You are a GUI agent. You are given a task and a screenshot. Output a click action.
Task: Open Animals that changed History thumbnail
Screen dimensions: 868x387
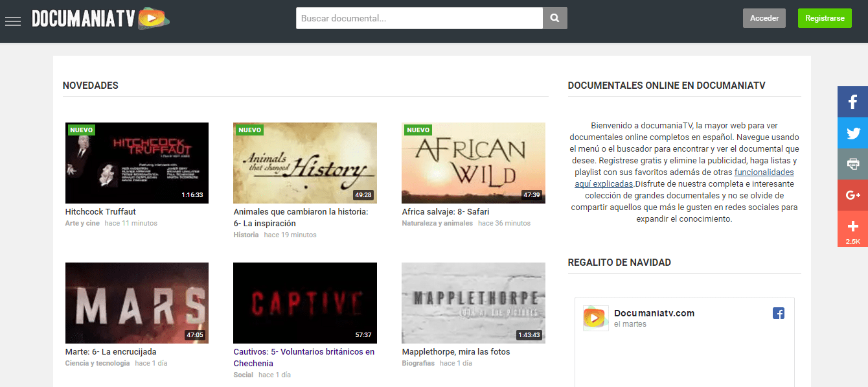[305, 163]
